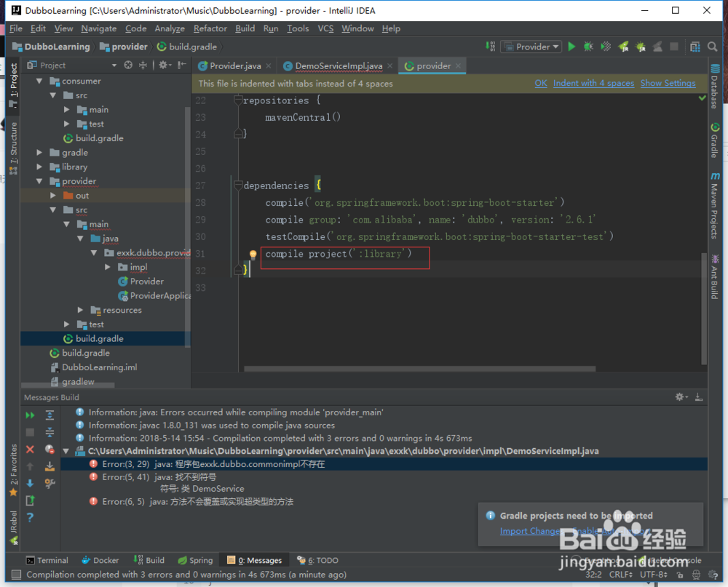
Task: Click the Indent with 4 spaces link
Action: pos(593,83)
